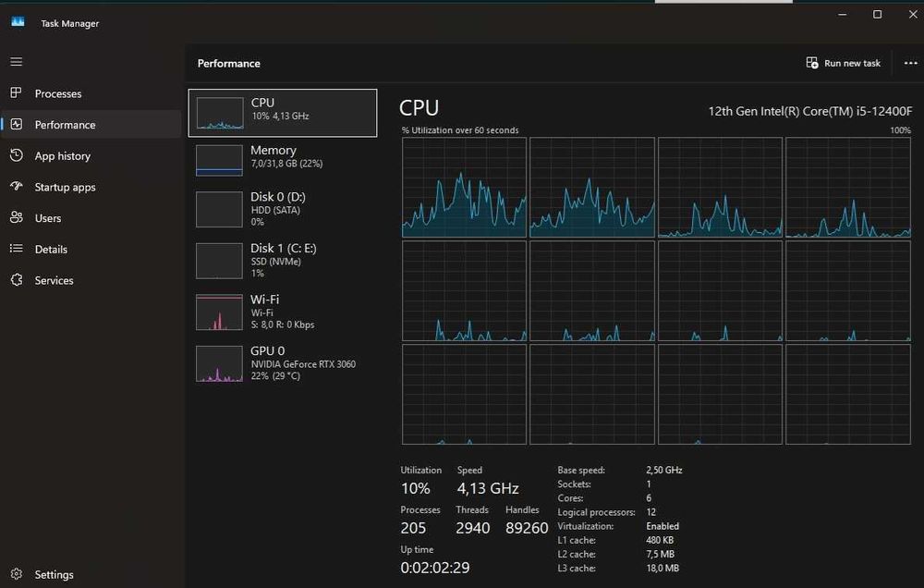Click the Users people icon
Image resolution: width=924 pixels, height=588 pixels.
tap(17, 217)
